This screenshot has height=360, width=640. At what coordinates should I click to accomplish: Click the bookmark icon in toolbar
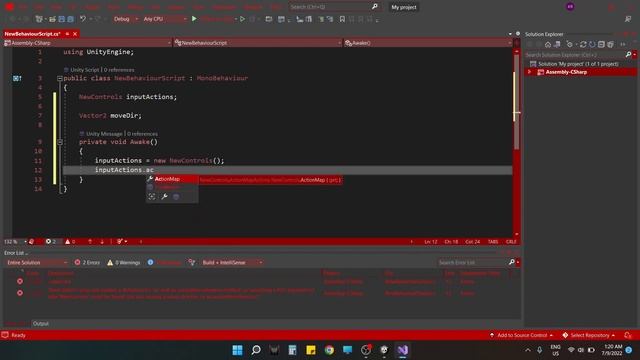pyautogui.click(x=342, y=19)
